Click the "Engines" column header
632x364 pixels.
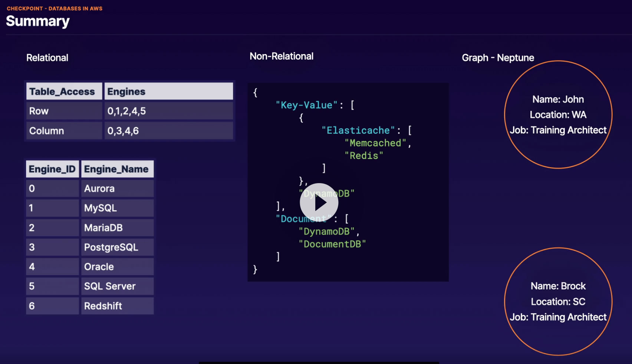click(169, 91)
